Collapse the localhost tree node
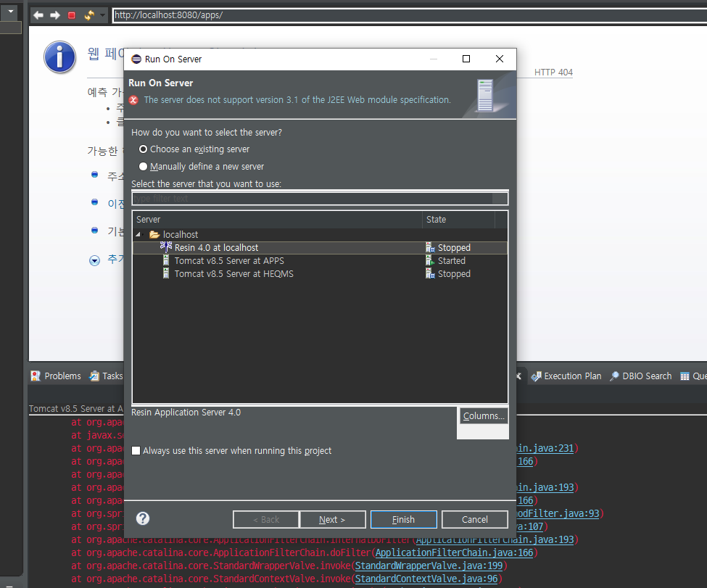 pyautogui.click(x=138, y=235)
